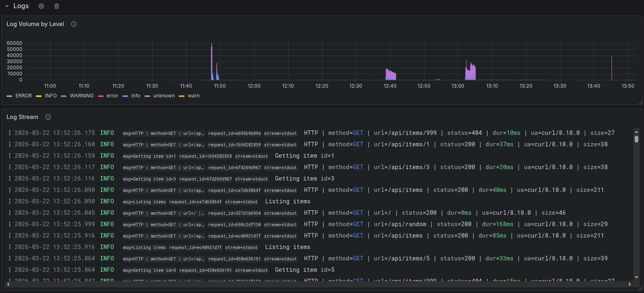Open the Log Stream panel title menu
644x293 pixels.
point(22,117)
